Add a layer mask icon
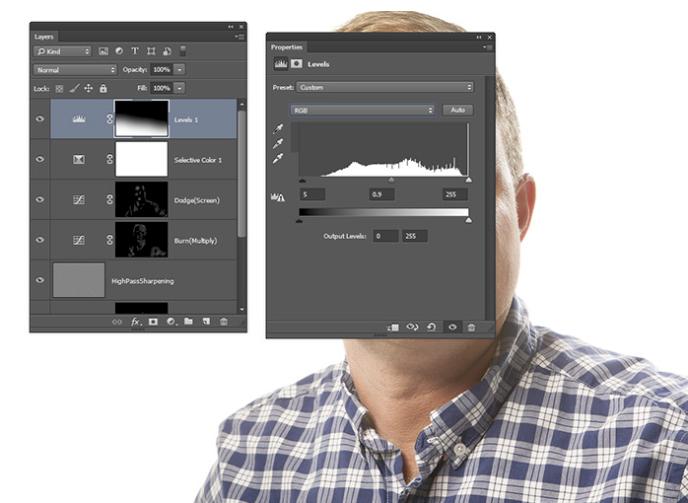This screenshot has width=688, height=503. (x=153, y=322)
